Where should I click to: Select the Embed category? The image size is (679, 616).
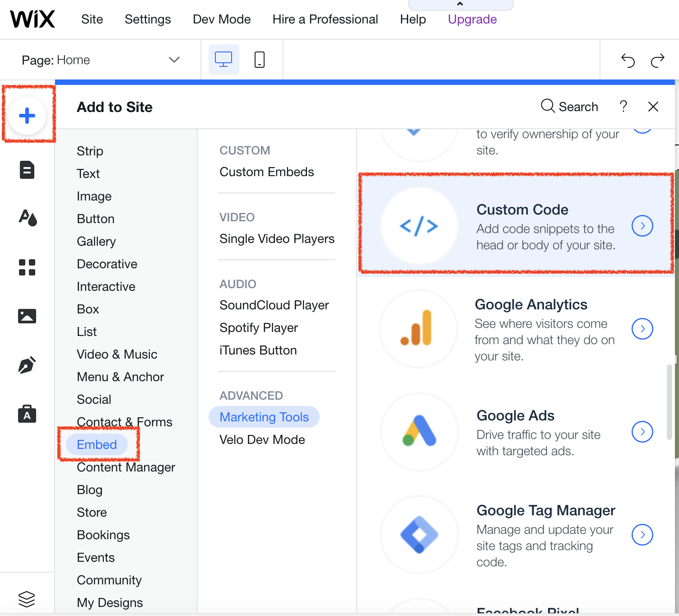point(97,444)
